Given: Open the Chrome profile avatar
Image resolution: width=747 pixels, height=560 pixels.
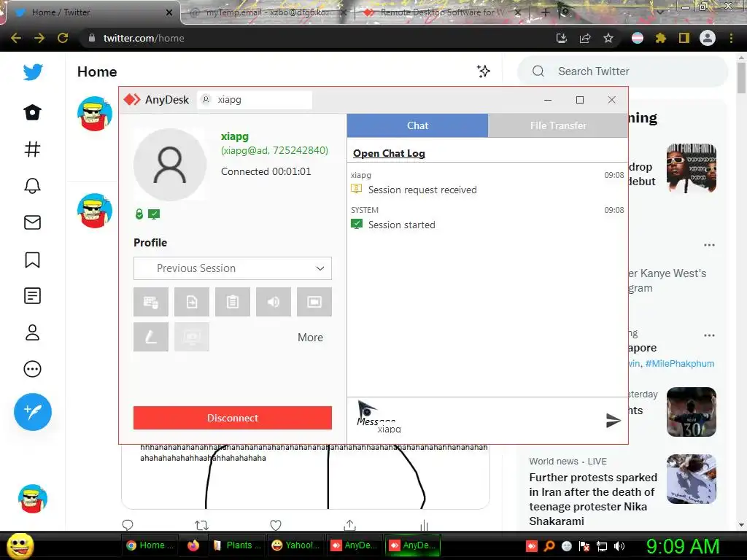Looking at the screenshot, I should (708, 38).
